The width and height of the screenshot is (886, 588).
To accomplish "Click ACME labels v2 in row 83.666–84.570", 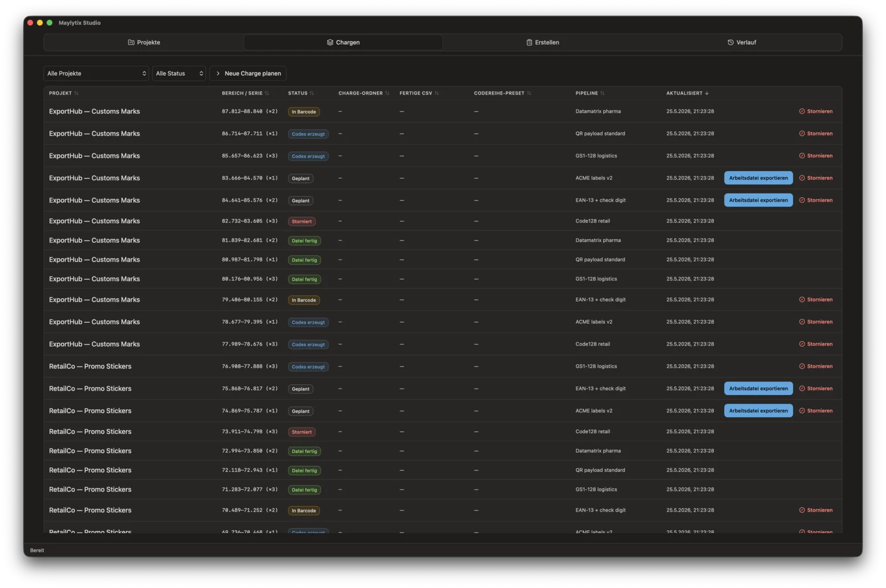I will pyautogui.click(x=594, y=178).
